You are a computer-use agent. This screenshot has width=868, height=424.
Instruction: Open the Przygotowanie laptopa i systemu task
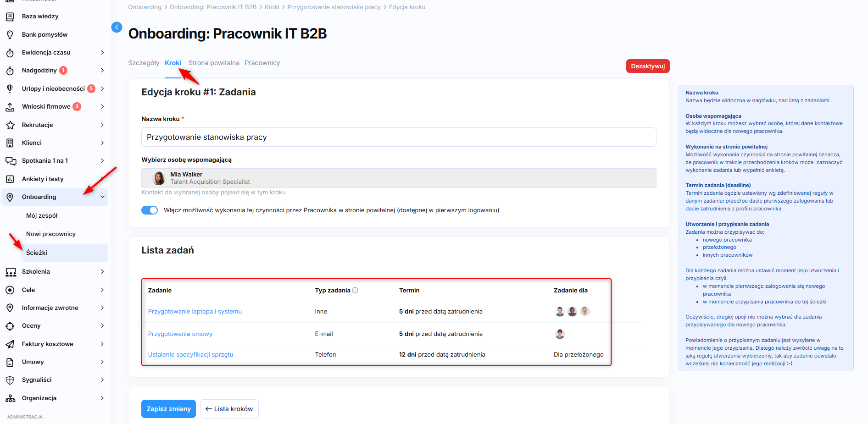click(x=195, y=312)
